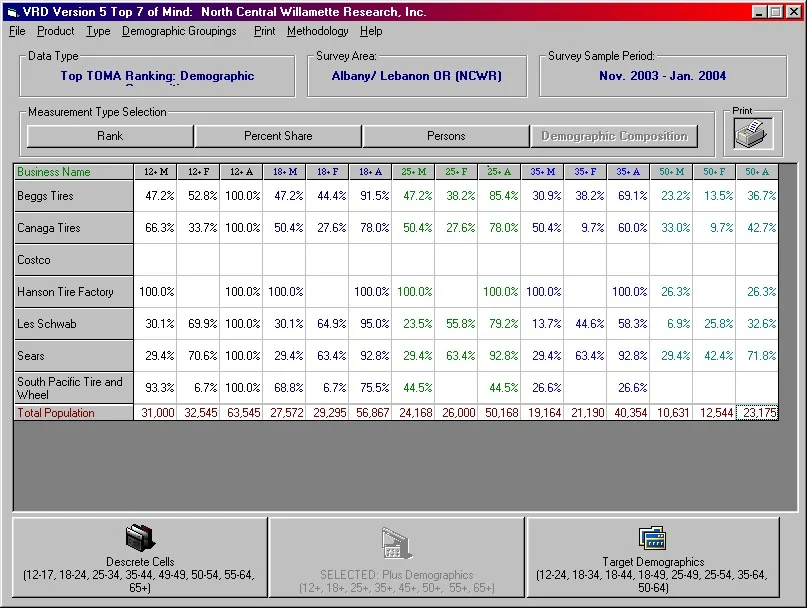
Task: Click Albany/ Lebanon OR (NCWR) survey area
Action: 417,76
